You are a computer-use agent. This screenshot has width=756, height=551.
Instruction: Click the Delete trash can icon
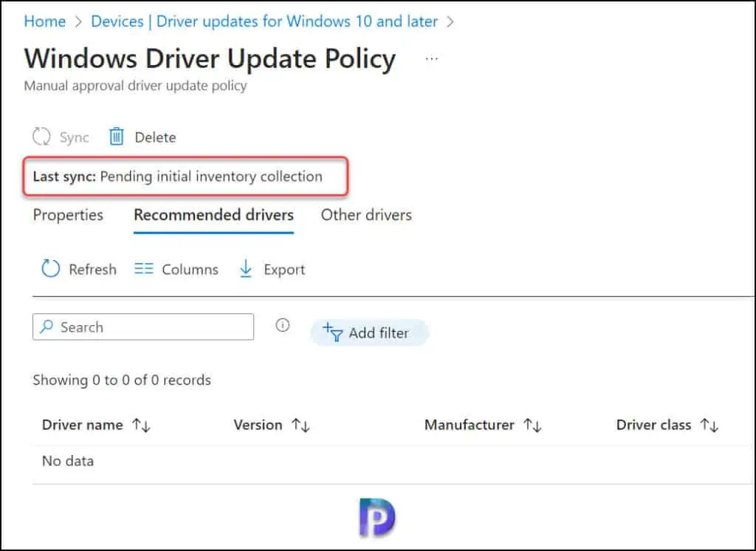[x=116, y=137]
